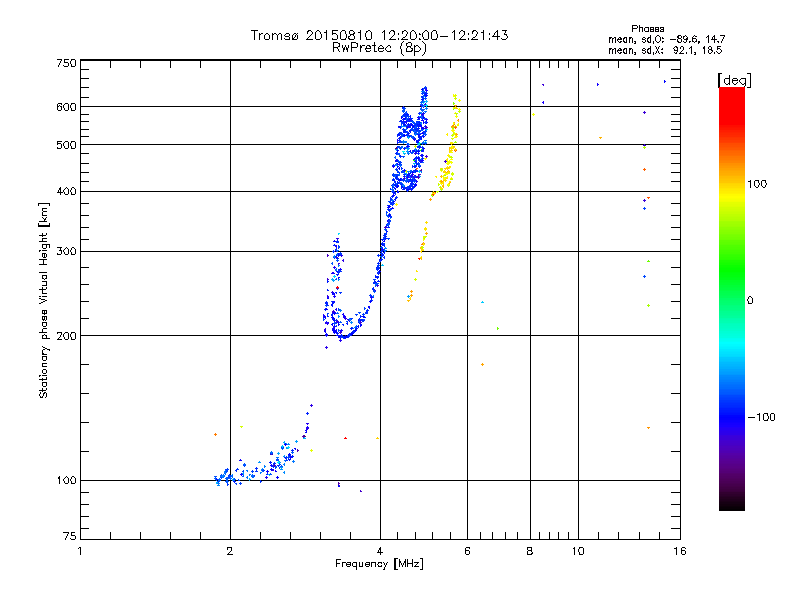Click the 200 label on height axis

(66, 336)
